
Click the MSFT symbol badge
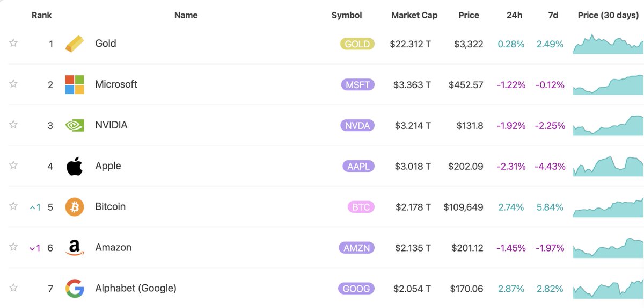pos(357,85)
